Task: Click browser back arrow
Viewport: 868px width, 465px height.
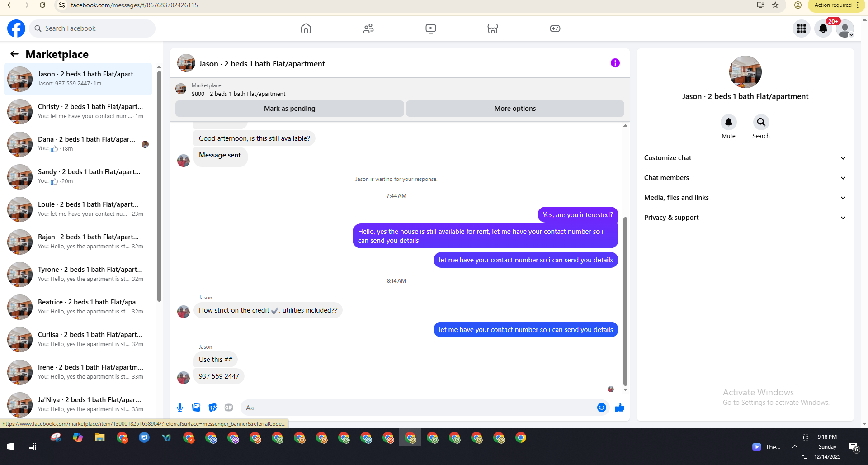Action: pyautogui.click(x=10, y=5)
